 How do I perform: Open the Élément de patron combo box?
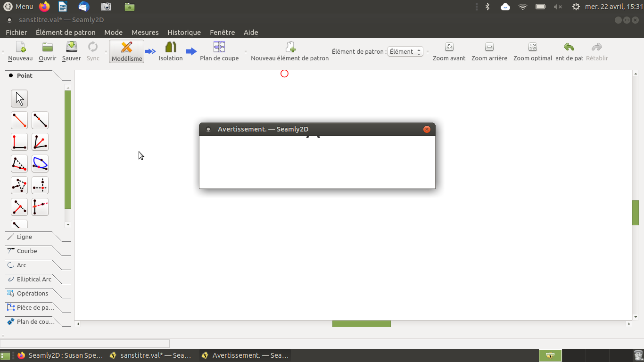click(405, 52)
